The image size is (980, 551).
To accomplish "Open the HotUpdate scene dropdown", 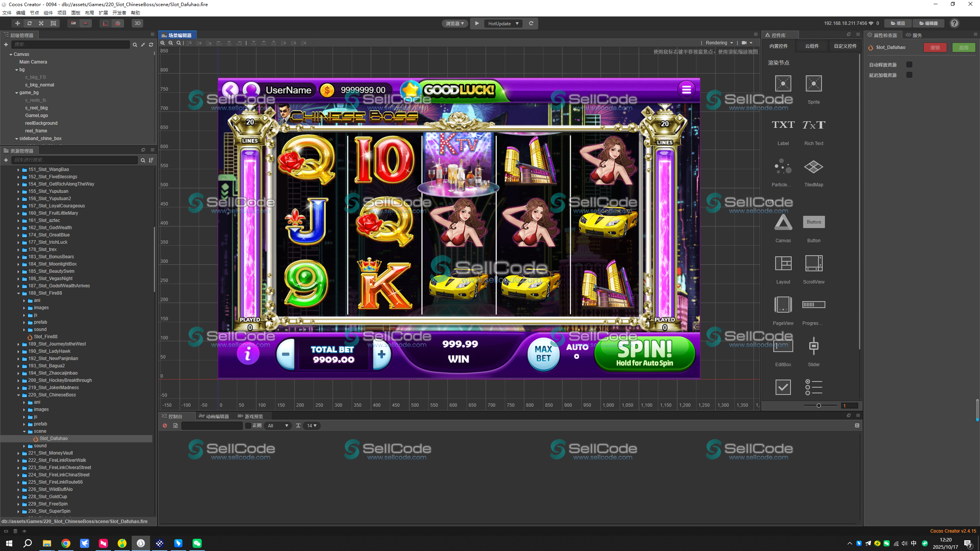I will tap(503, 23).
